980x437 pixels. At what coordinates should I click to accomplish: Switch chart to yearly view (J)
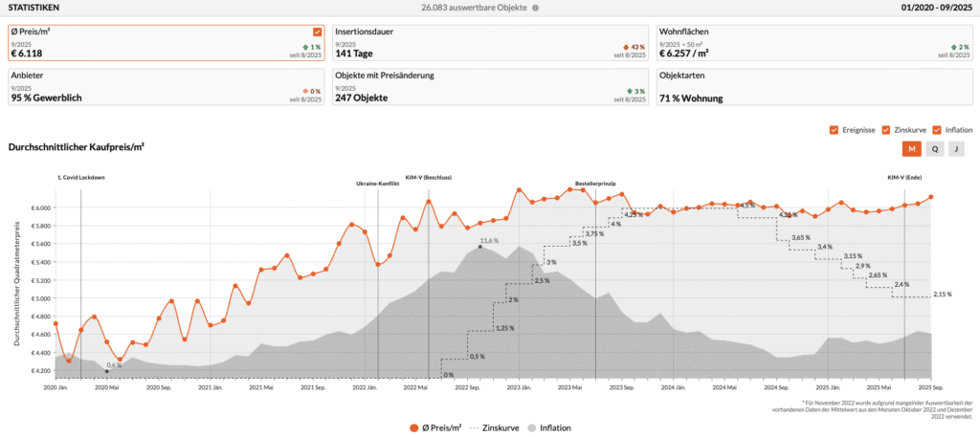[957, 149]
